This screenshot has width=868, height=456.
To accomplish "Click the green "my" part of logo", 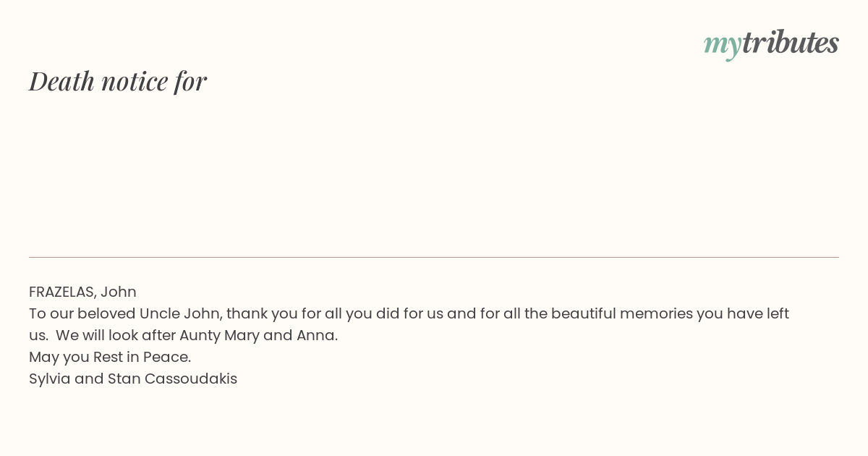I will [x=722, y=44].
